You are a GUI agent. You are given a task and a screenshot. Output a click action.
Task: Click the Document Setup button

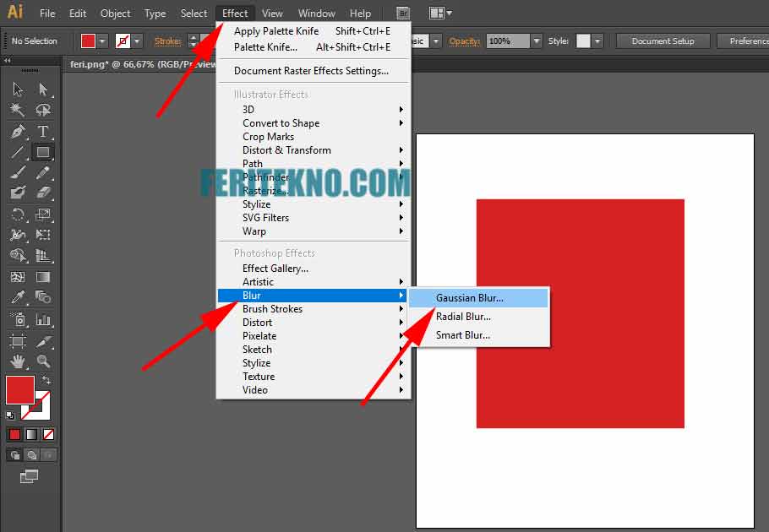(663, 41)
